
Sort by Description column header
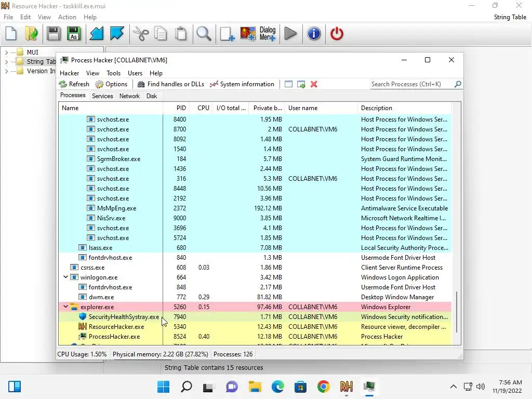pyautogui.click(x=404, y=108)
